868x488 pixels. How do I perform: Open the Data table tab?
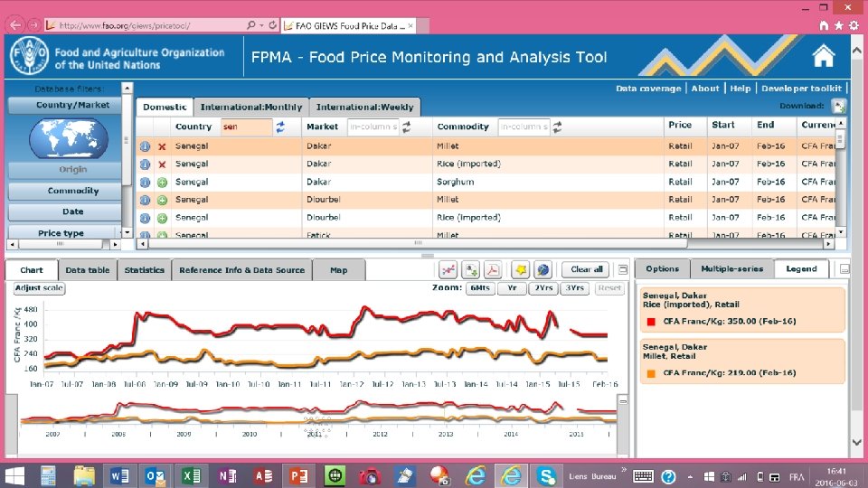pos(88,270)
